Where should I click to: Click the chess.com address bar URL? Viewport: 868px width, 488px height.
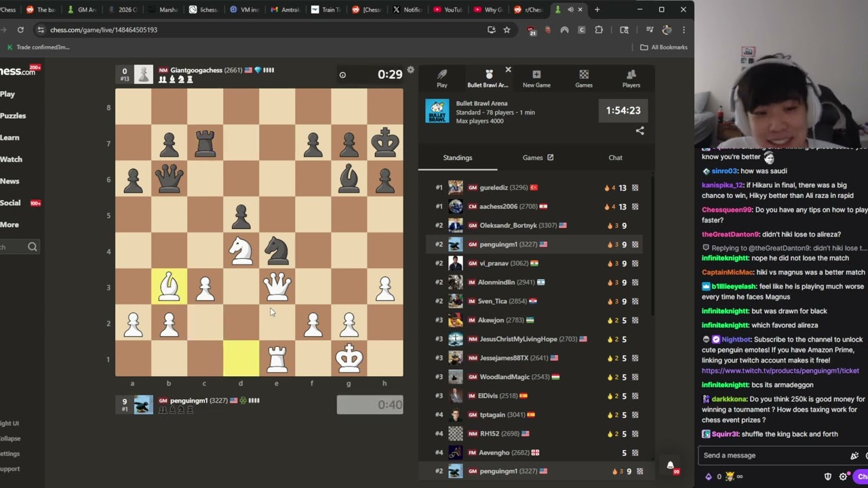pos(104,30)
